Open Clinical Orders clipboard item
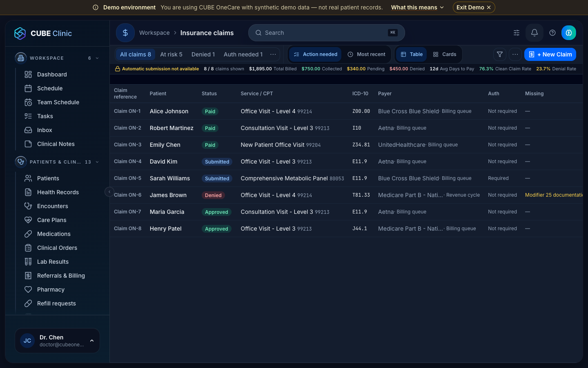This screenshot has width=588, height=368. pyautogui.click(x=57, y=248)
